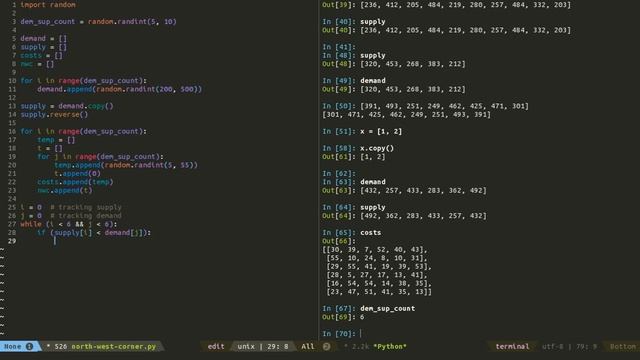Click the In [65]: costs input line
The image size is (640, 360).
[x=351, y=233]
